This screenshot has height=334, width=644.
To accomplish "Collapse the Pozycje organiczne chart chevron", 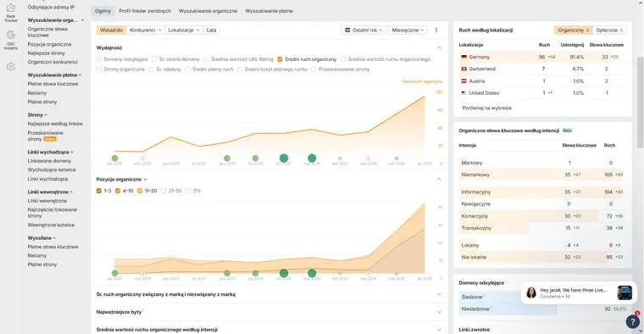I will (439, 179).
